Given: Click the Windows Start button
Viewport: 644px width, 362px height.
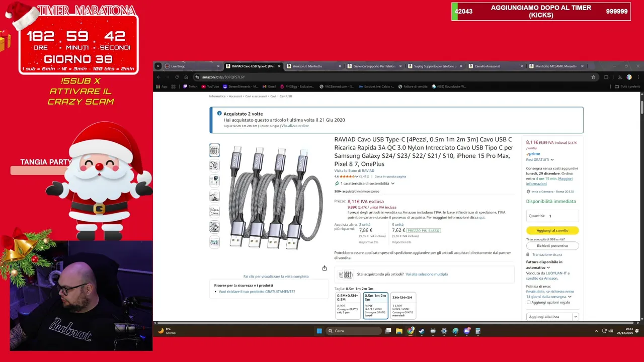Looking at the screenshot, I should click(319, 331).
